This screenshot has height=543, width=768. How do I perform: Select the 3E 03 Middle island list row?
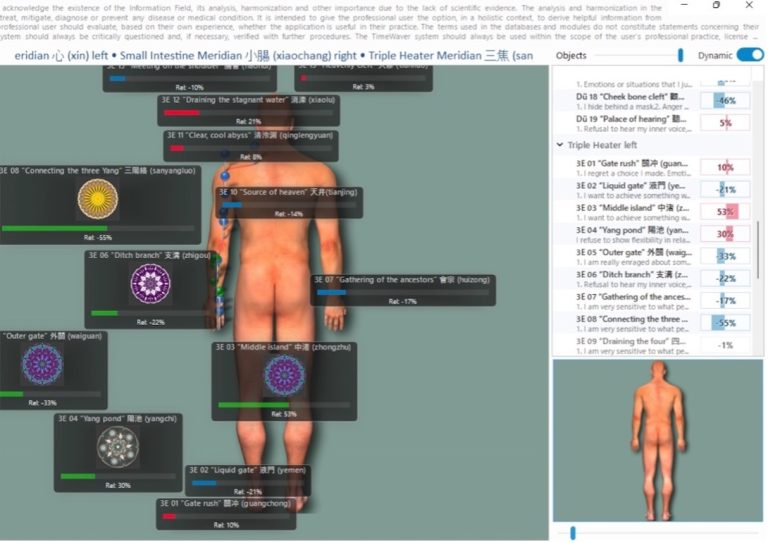(652, 212)
